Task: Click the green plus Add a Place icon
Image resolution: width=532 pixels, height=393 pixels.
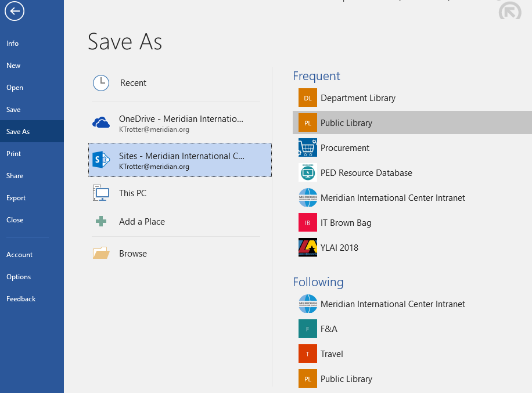Action: pyautogui.click(x=101, y=221)
